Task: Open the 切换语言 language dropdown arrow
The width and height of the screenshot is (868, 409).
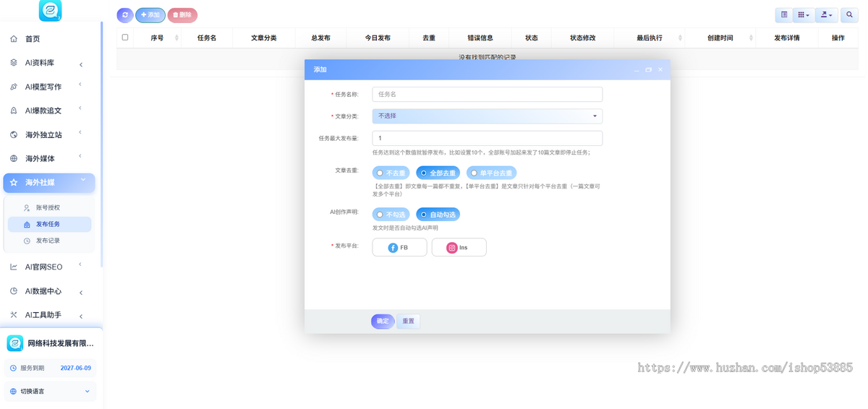Action: coord(88,392)
